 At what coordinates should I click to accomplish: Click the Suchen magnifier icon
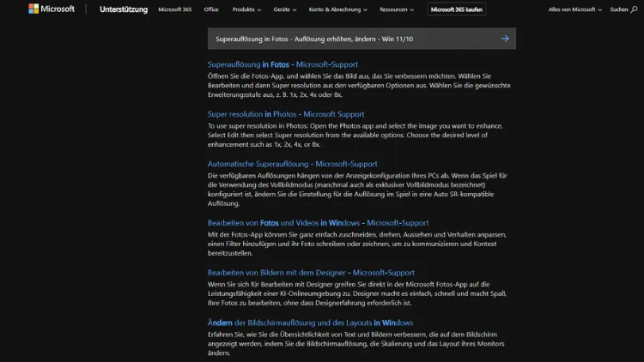(x=635, y=9)
